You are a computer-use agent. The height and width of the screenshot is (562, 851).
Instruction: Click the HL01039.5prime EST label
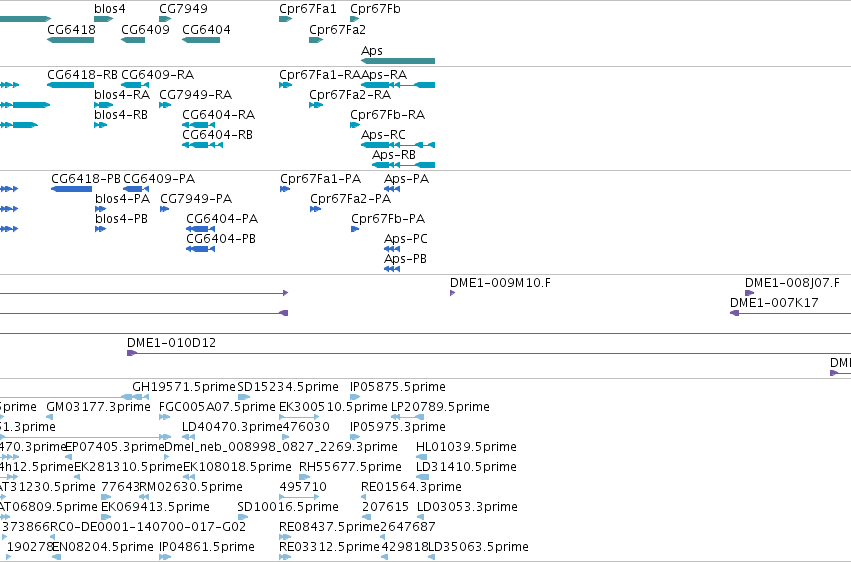[466, 447]
